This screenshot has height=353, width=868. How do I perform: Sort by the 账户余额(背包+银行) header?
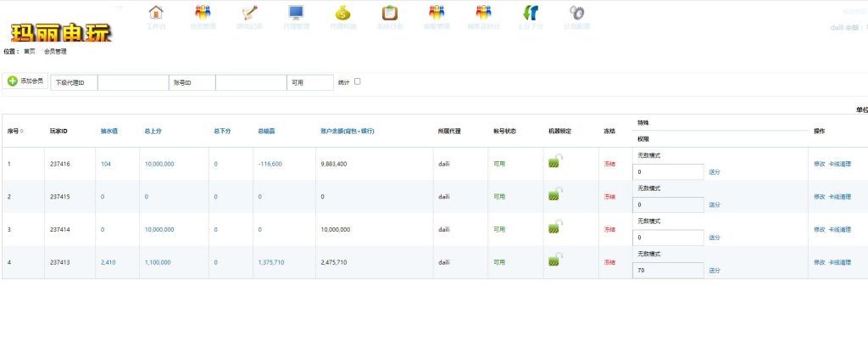[x=348, y=132]
